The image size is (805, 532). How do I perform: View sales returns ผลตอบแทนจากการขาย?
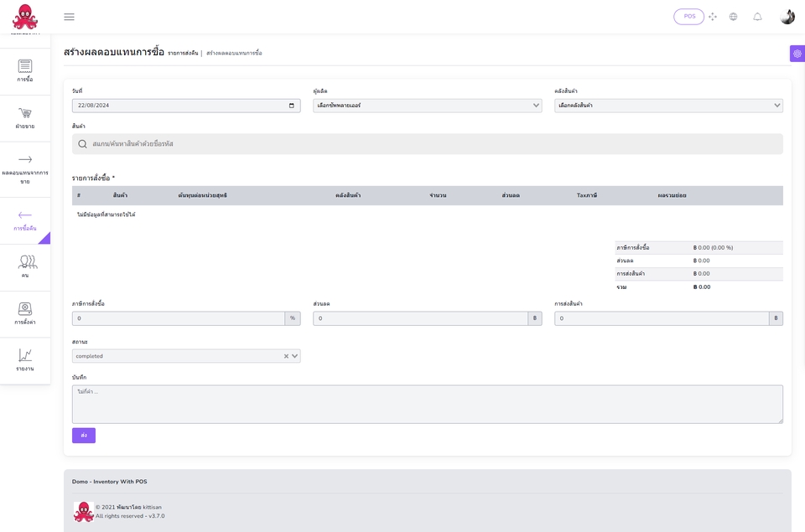25,168
